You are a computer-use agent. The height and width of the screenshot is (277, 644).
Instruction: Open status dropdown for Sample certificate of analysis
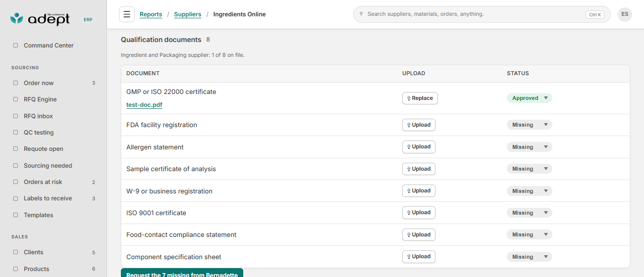pos(529,169)
